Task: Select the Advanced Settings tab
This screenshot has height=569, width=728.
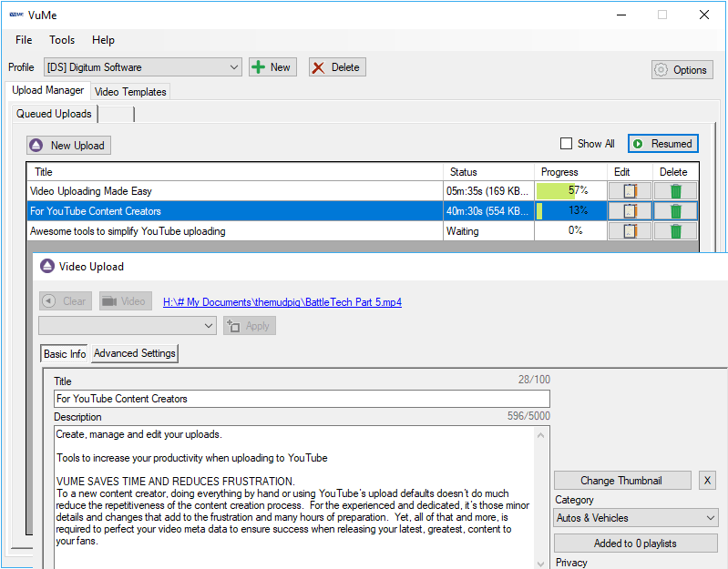Action: 135,353
